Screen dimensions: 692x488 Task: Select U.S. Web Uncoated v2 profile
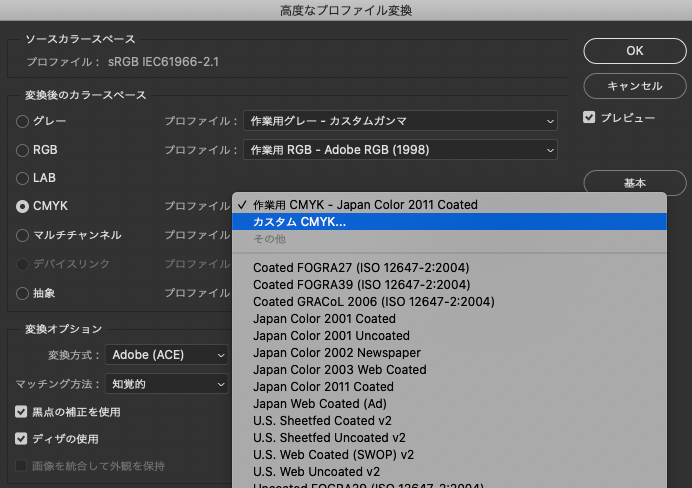click(449, 472)
